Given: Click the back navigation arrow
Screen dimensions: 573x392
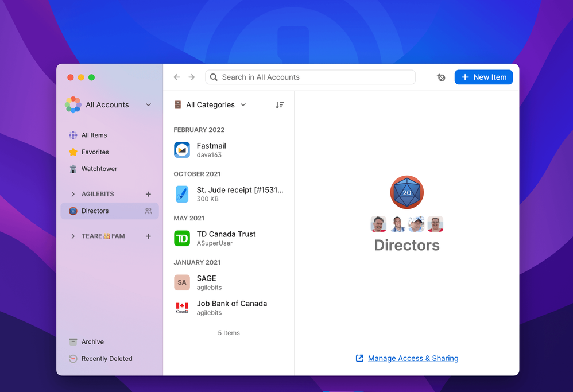Looking at the screenshot, I should click(x=177, y=77).
